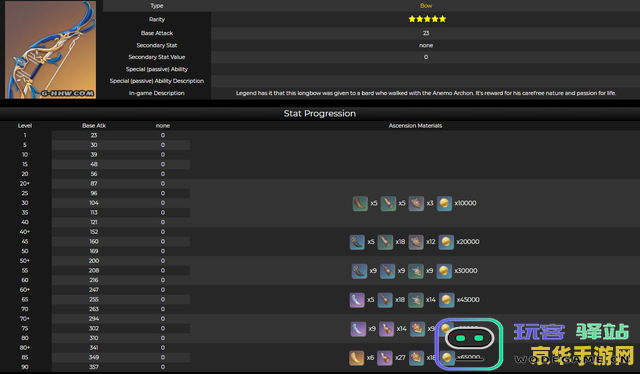
Task: Click the Mora coin icon next to x10000
Action: pyautogui.click(x=444, y=203)
